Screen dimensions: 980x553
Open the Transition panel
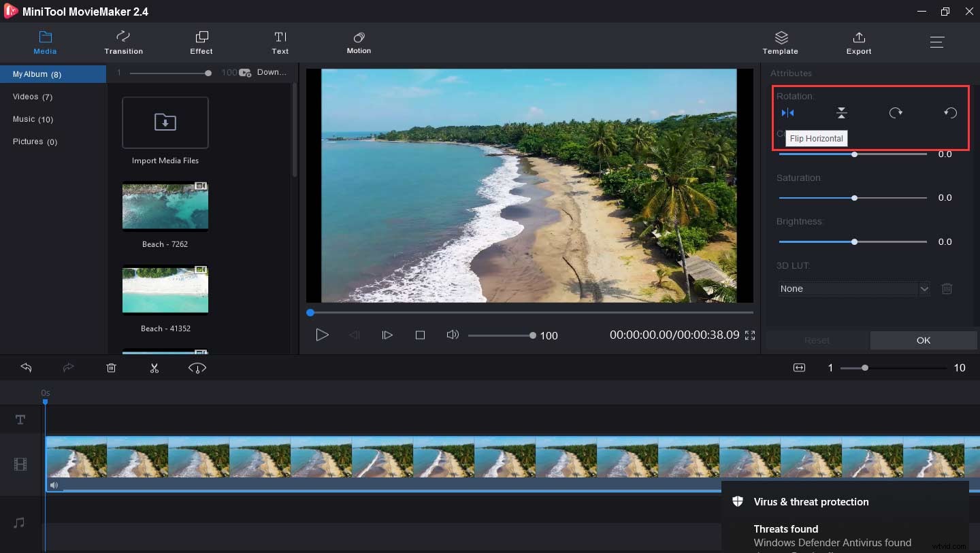[123, 42]
